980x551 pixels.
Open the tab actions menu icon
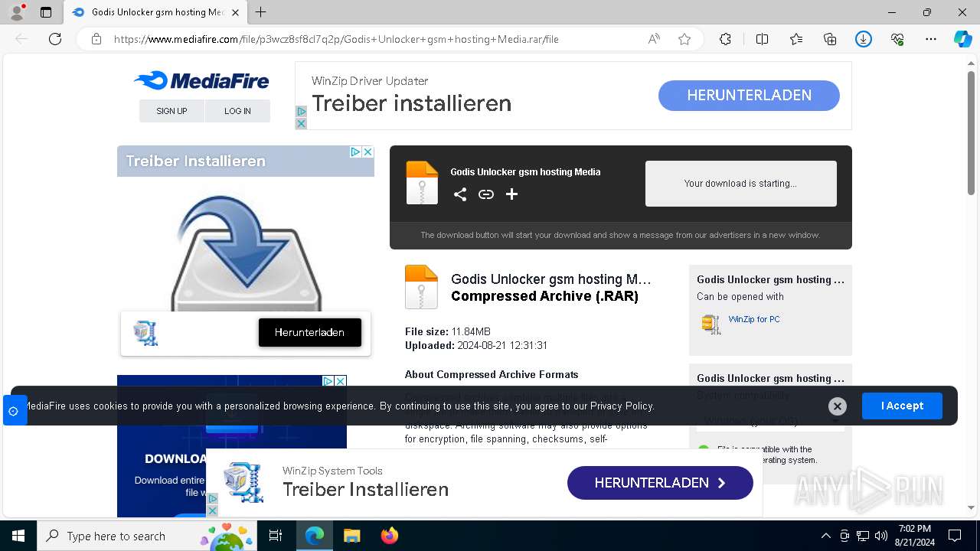[x=46, y=12]
